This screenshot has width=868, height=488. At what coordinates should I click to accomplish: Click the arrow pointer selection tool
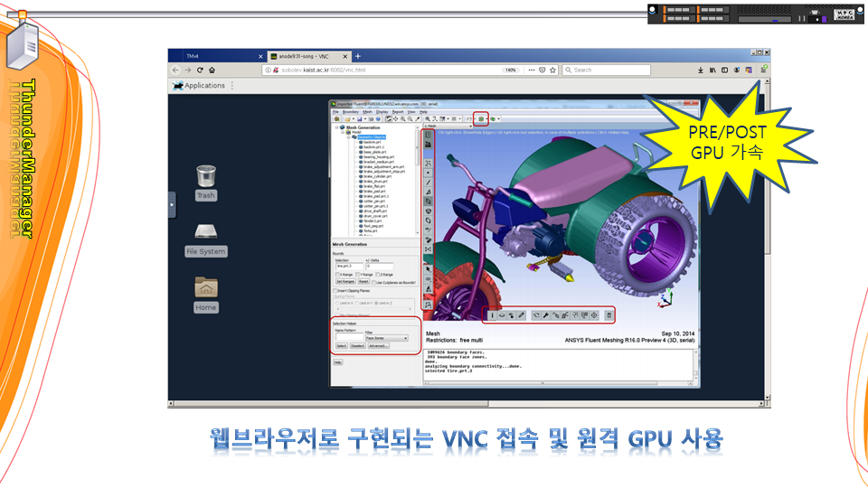428,269
